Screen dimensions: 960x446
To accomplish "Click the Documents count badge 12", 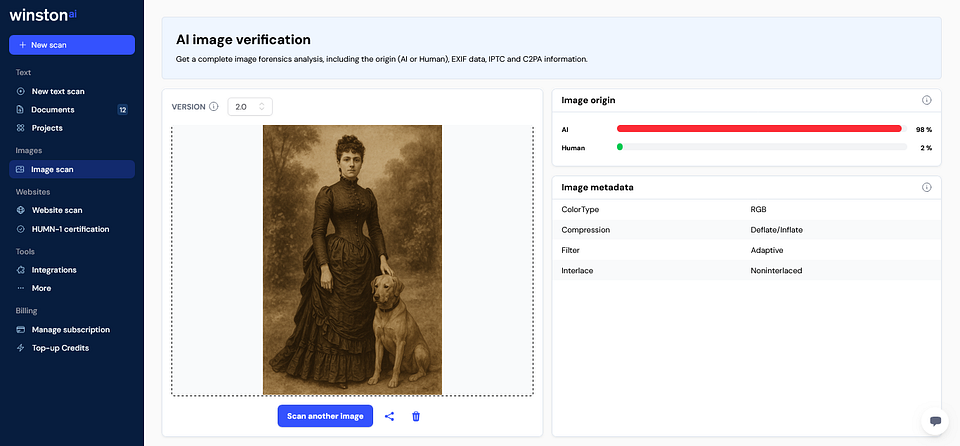I will [122, 110].
